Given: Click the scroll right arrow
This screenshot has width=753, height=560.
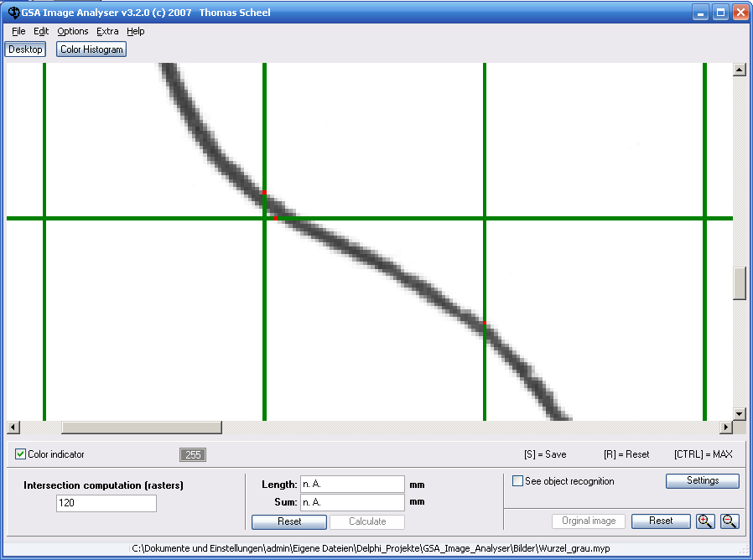Looking at the screenshot, I should [x=726, y=427].
